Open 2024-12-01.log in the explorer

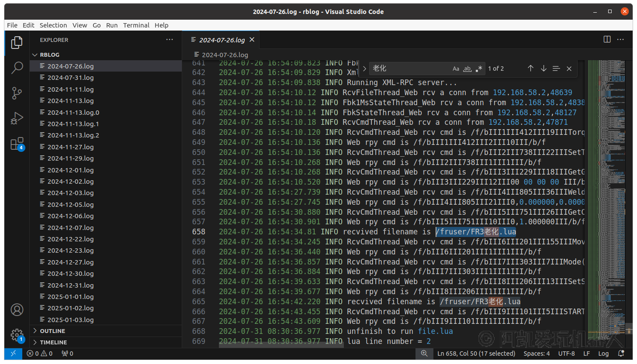point(70,170)
